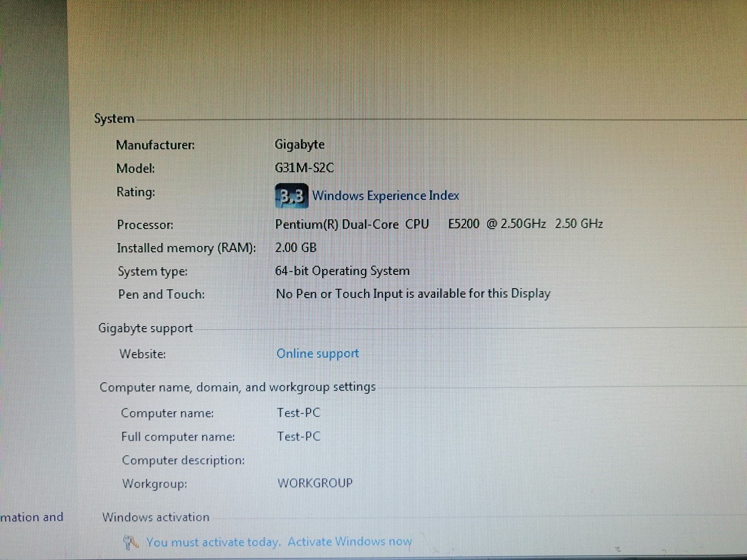Click the Installed memory (RAM) label

(x=186, y=248)
